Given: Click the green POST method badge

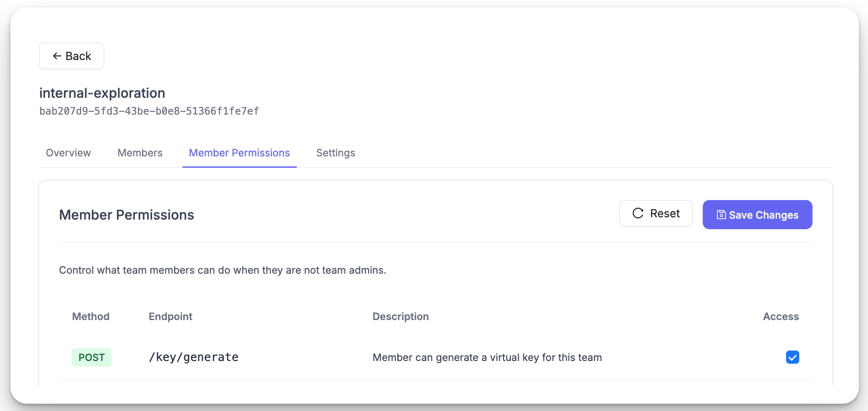Looking at the screenshot, I should pyautogui.click(x=91, y=357).
